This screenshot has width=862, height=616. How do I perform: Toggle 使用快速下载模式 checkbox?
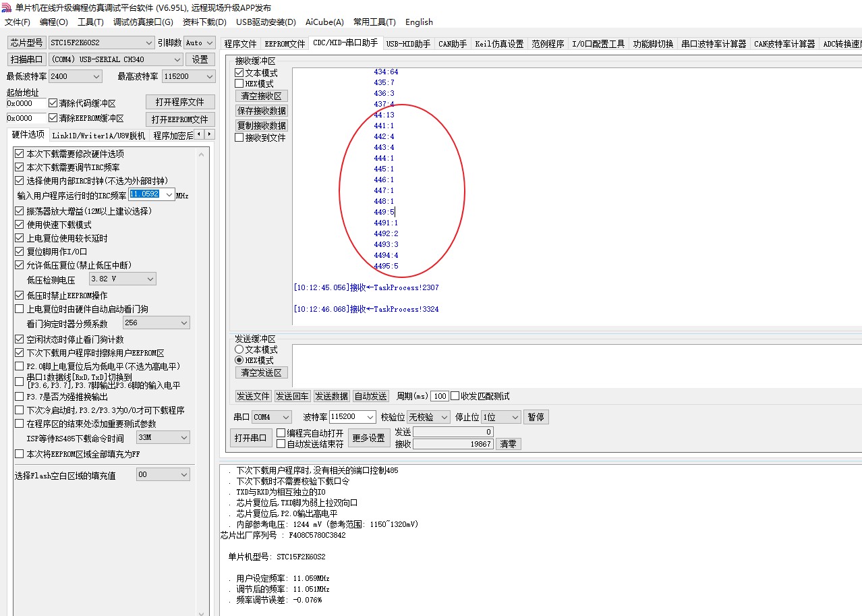tap(19, 225)
